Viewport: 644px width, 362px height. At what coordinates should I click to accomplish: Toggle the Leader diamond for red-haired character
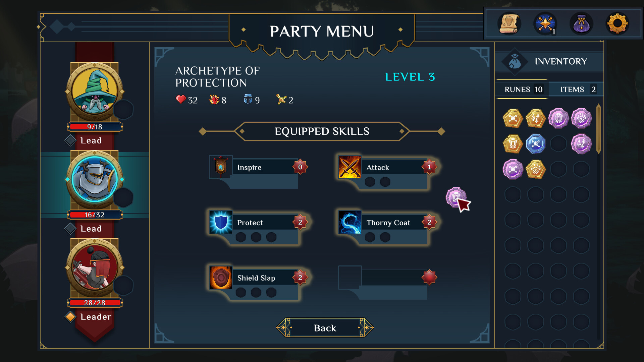(x=70, y=317)
